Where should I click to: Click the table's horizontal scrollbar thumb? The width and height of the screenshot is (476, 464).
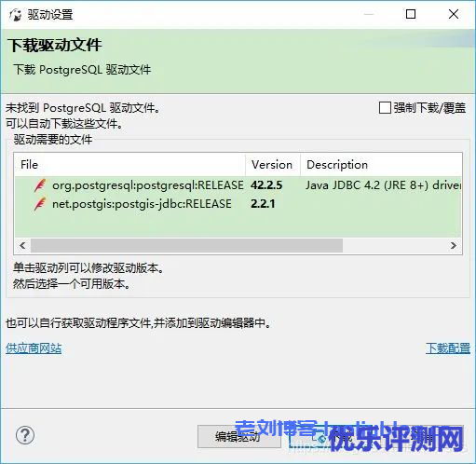pos(186,245)
